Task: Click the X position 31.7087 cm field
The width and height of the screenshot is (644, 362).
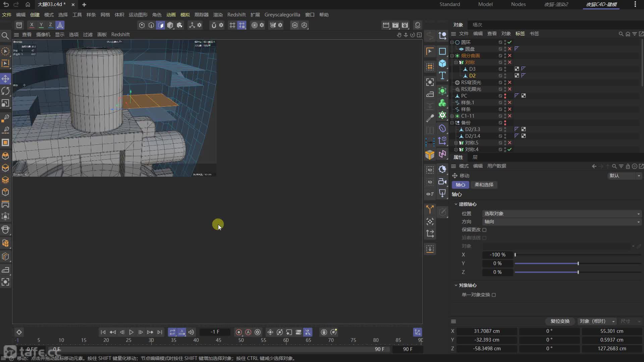Action: [486, 331]
